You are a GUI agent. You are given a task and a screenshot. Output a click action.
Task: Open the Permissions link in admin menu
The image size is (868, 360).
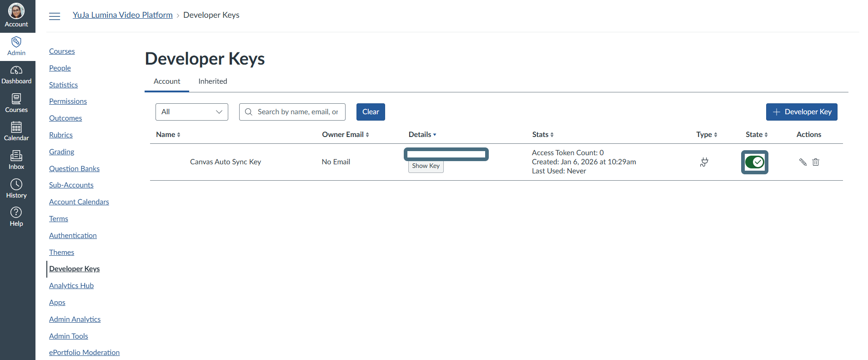coord(68,101)
